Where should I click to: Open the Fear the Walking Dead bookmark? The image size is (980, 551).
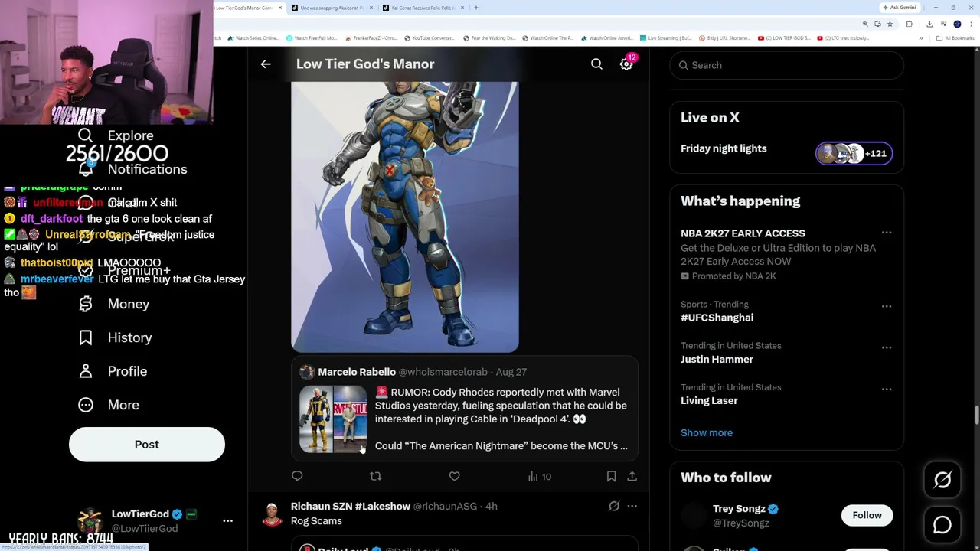[x=488, y=38]
